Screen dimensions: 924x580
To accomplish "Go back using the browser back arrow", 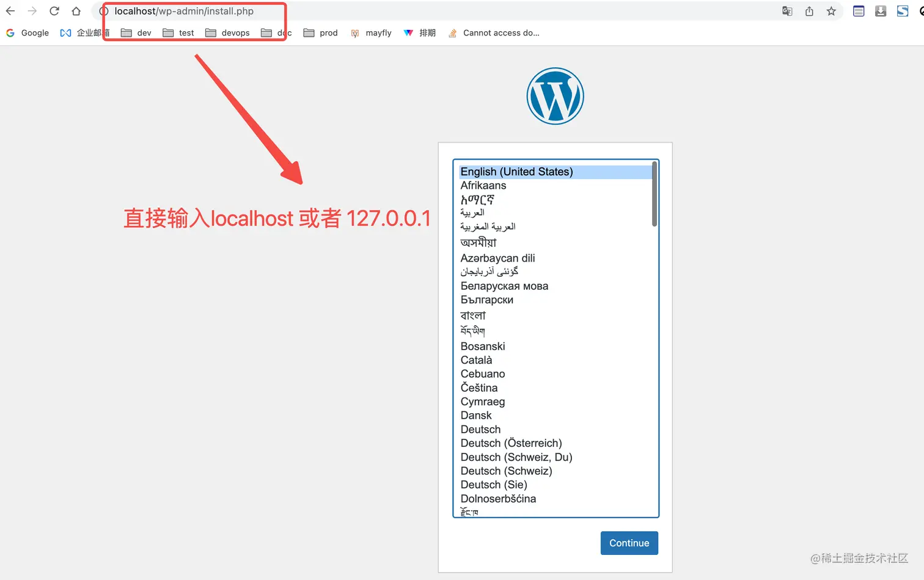I will pyautogui.click(x=10, y=11).
